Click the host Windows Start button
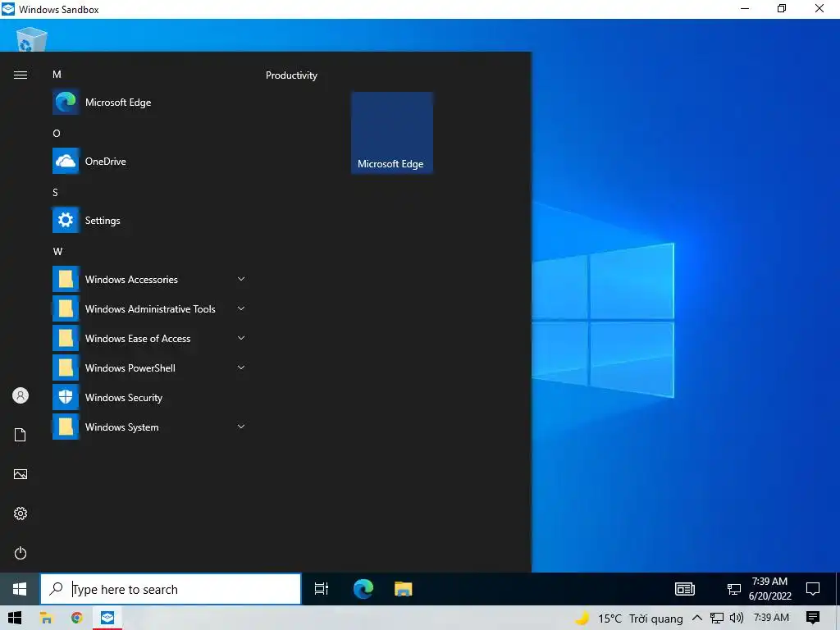This screenshot has width=840, height=630. point(15,619)
